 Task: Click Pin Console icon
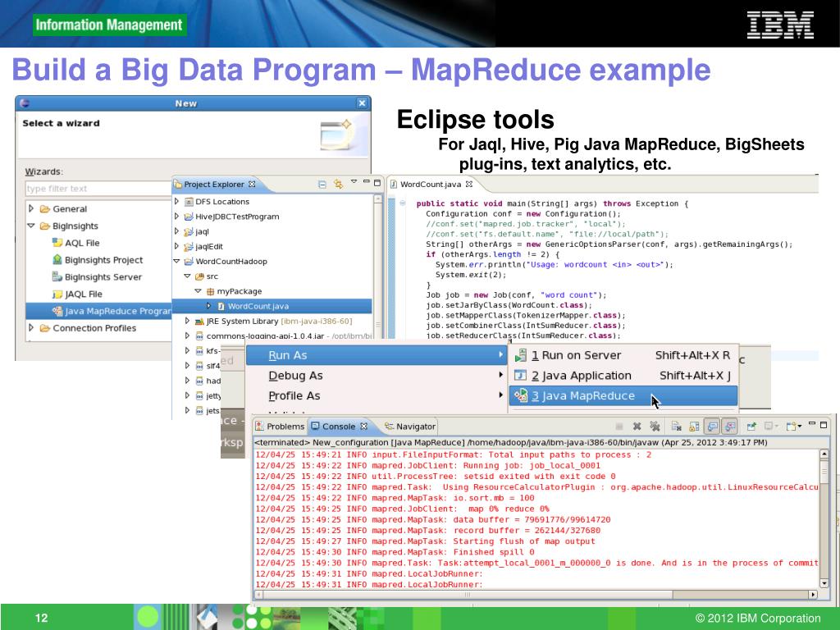point(751,427)
